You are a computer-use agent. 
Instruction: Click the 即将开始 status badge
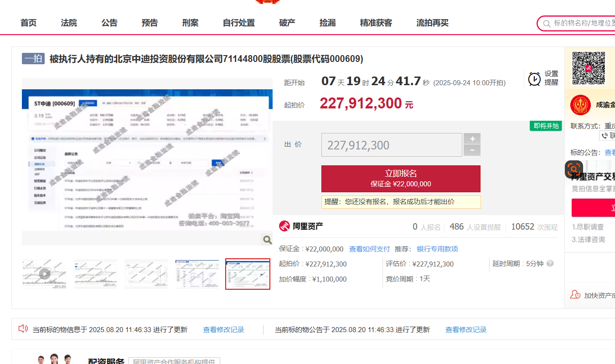click(546, 126)
